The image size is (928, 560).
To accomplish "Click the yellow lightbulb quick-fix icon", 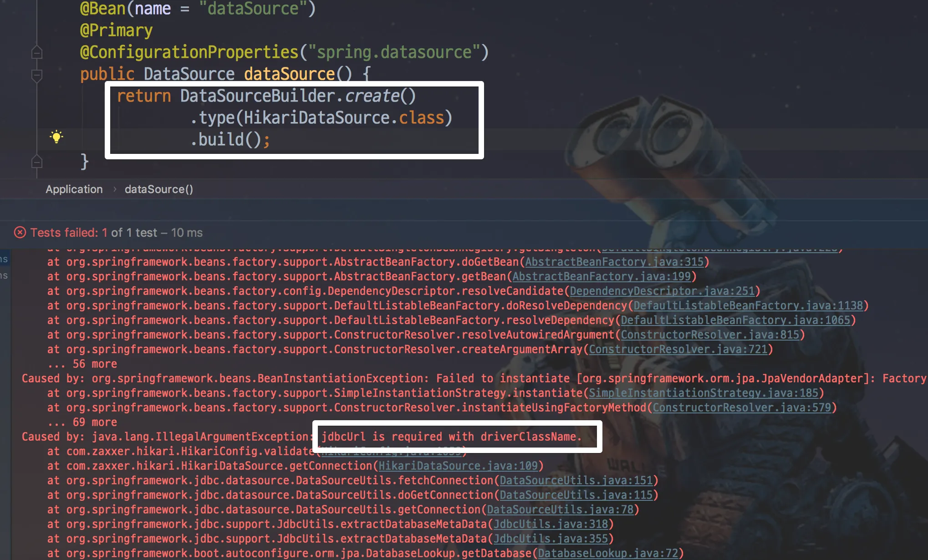I will [56, 137].
